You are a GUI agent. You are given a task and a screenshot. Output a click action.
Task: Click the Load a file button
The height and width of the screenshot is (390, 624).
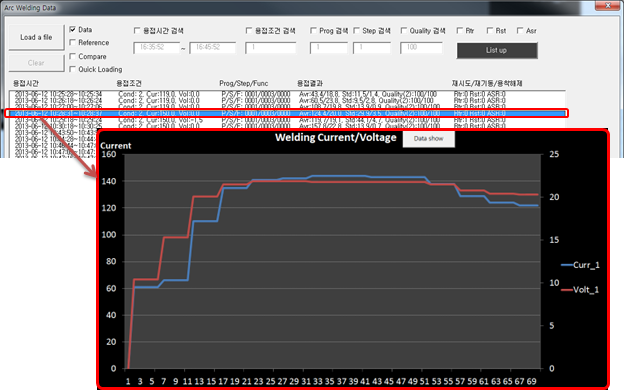(36, 37)
